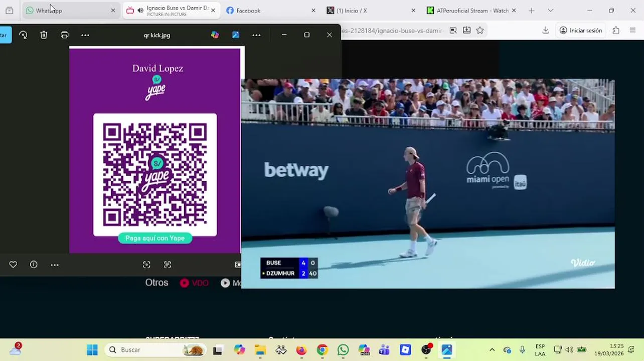Delete the image with the trash icon
The image size is (644, 361).
[44, 35]
